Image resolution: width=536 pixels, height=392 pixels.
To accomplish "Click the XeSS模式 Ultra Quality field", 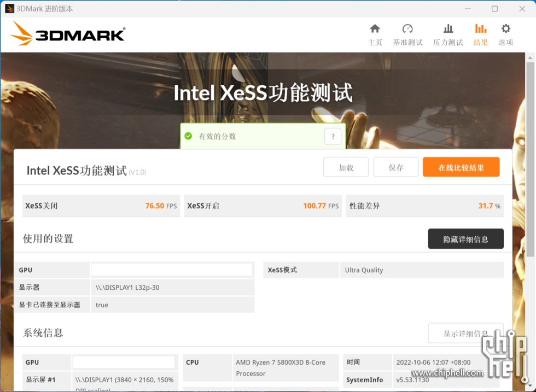I will point(421,270).
